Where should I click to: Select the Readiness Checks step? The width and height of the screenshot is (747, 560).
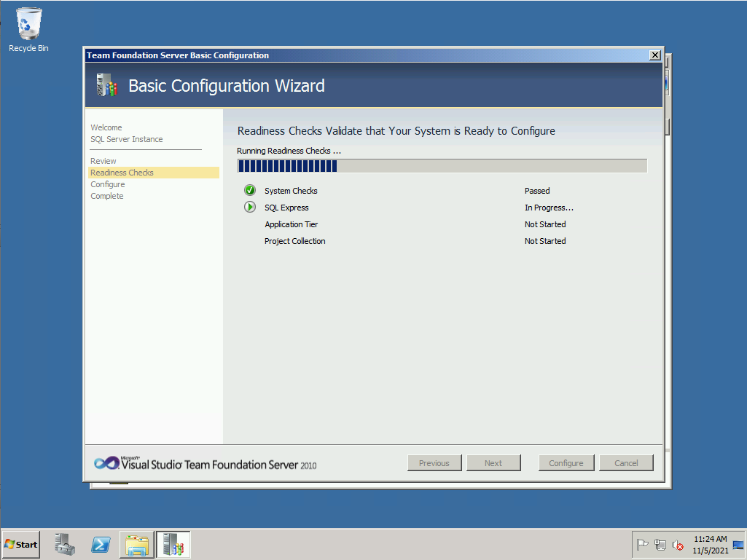pos(122,173)
